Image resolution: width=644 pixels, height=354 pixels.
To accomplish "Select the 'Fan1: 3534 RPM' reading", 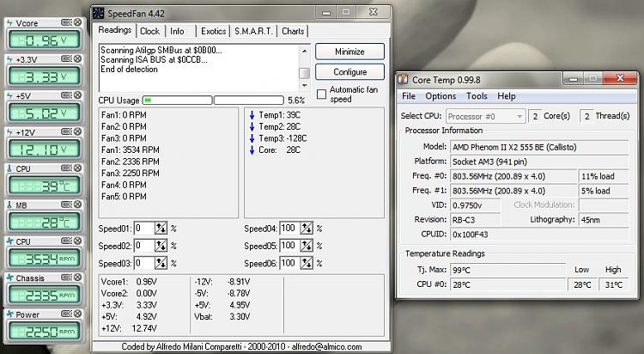I will click(x=131, y=150).
